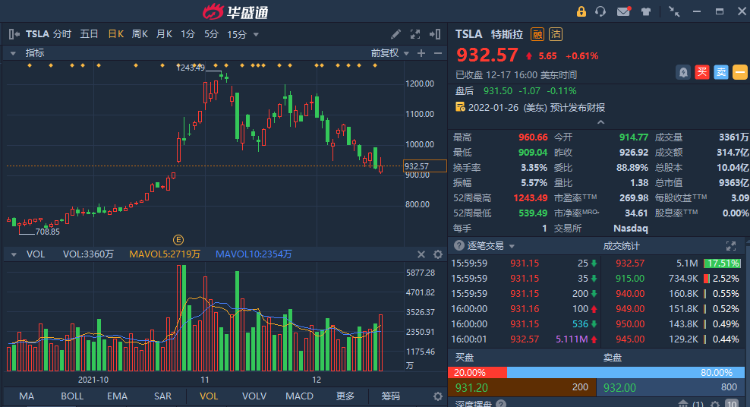Toggle the SAR indicator
This screenshot has width=750, height=407.
(x=163, y=396)
